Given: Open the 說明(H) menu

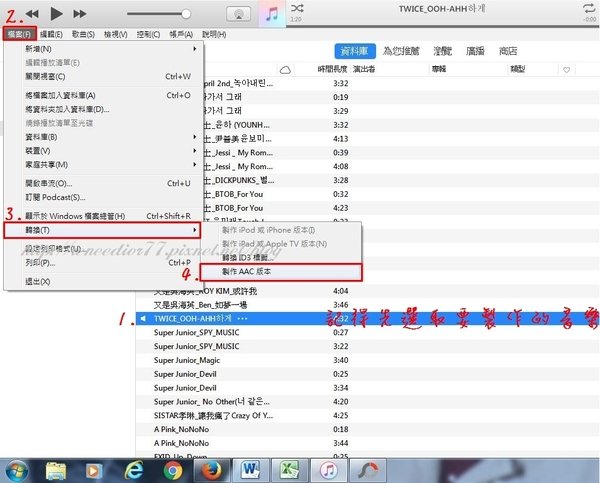Looking at the screenshot, I should 214,34.
